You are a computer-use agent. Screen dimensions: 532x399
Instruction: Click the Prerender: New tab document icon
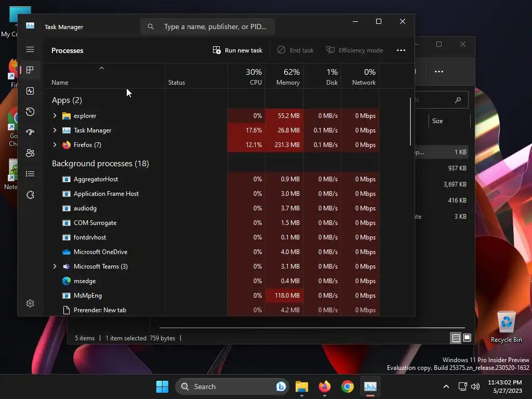tap(66, 310)
